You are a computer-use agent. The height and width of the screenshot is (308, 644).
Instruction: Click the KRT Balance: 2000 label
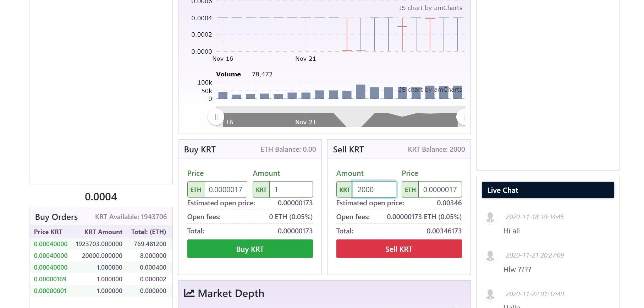point(436,149)
